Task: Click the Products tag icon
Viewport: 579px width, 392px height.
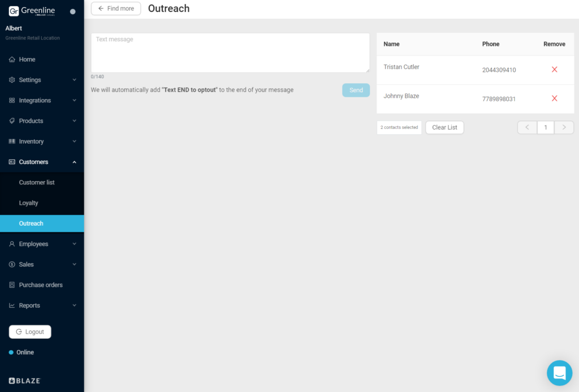Action: 12,121
